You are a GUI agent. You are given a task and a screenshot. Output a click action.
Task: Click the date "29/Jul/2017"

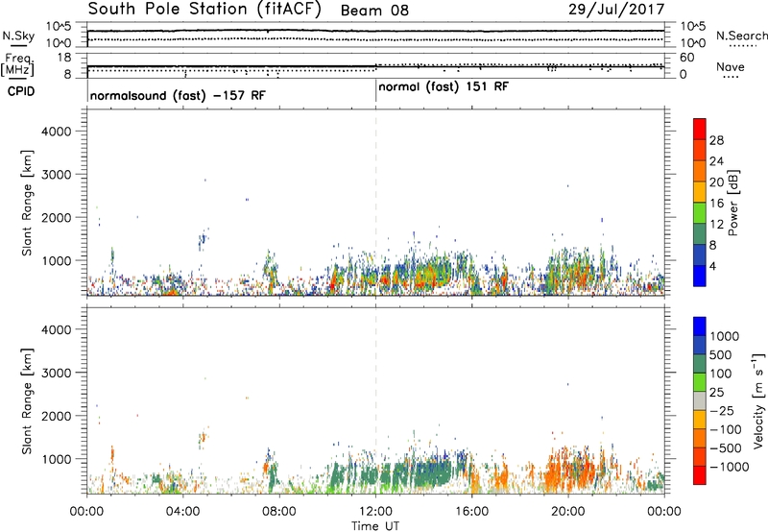(x=616, y=10)
